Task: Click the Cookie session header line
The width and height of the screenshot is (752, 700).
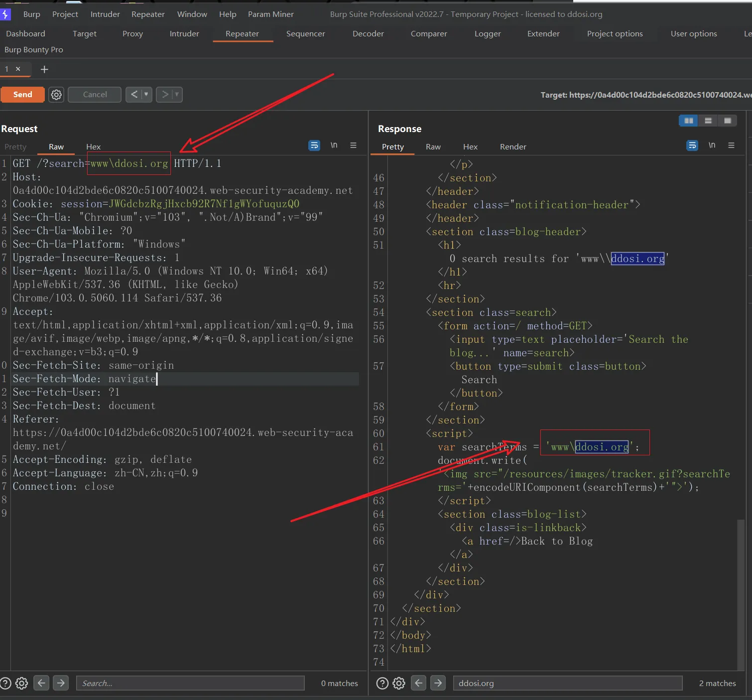Action: [156, 204]
